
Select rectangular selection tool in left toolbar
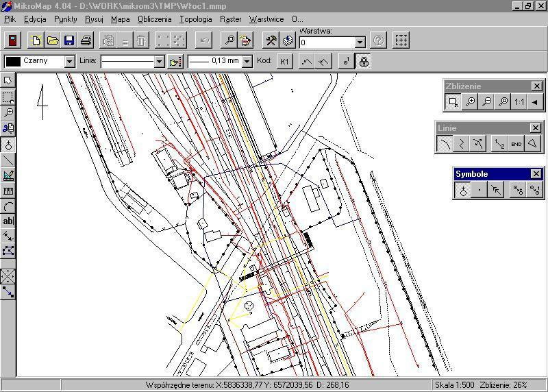coord(8,97)
